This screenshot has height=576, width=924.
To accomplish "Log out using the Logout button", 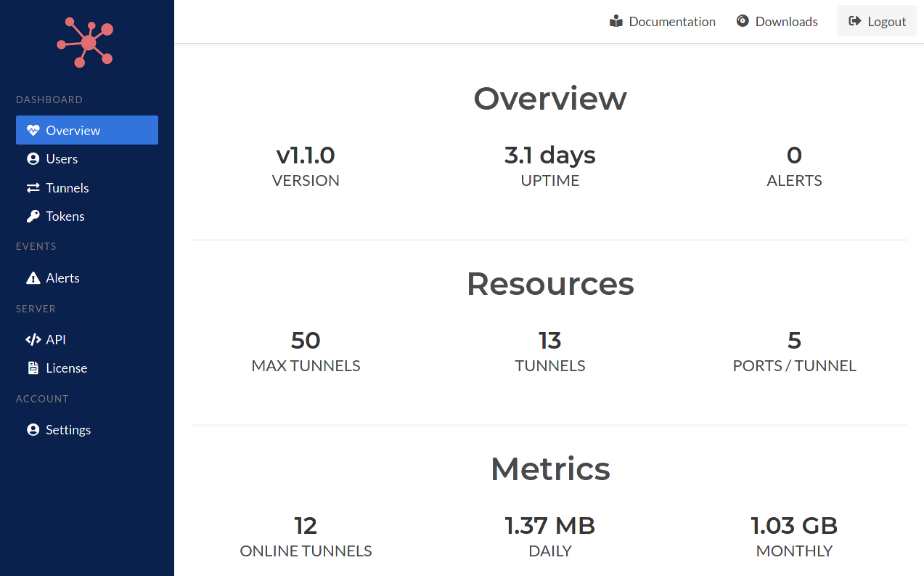I will pos(877,21).
